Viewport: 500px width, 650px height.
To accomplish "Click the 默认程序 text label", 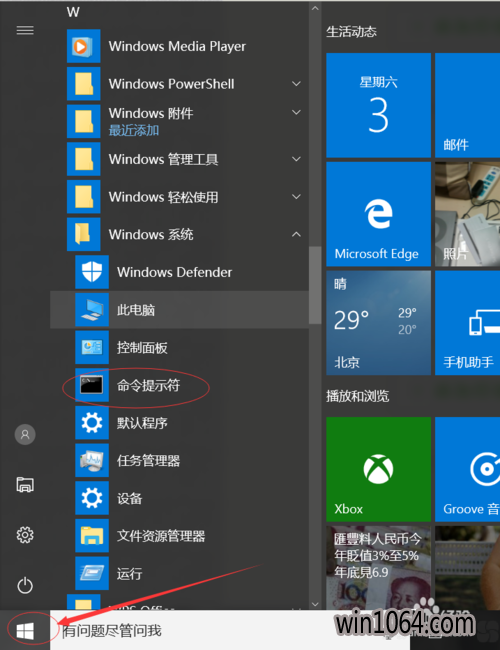I will point(142,423).
